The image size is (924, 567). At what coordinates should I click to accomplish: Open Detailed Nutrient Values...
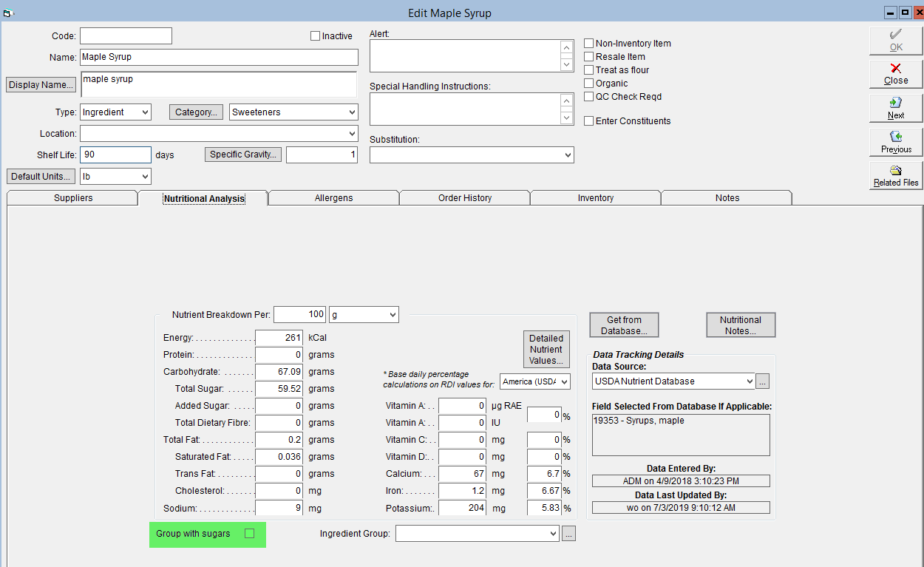point(546,350)
